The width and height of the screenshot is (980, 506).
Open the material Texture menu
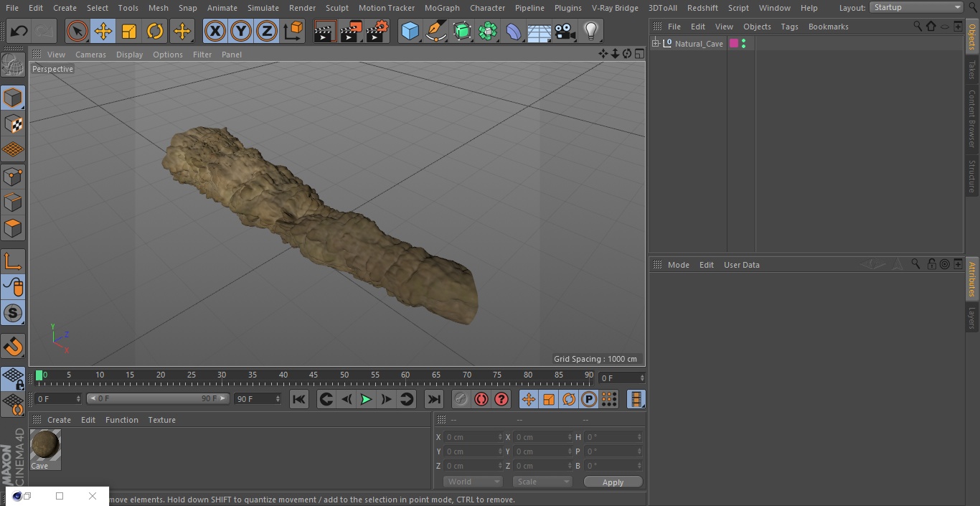pyautogui.click(x=161, y=420)
